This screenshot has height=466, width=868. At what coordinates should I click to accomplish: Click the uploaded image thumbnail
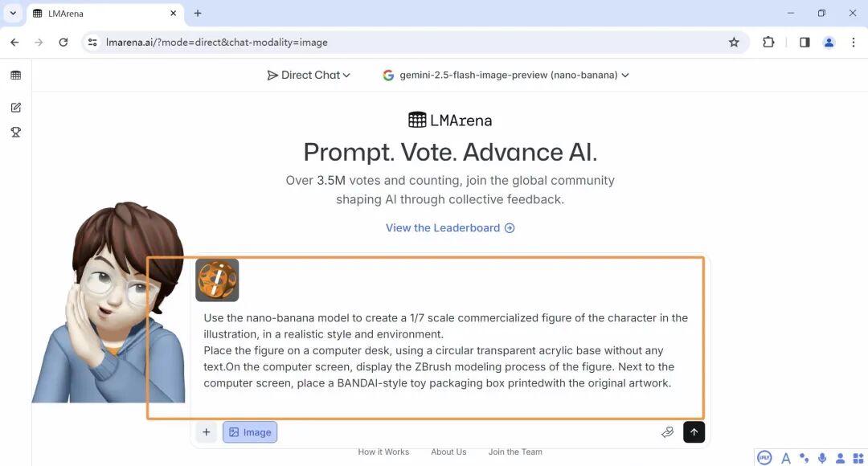217,280
